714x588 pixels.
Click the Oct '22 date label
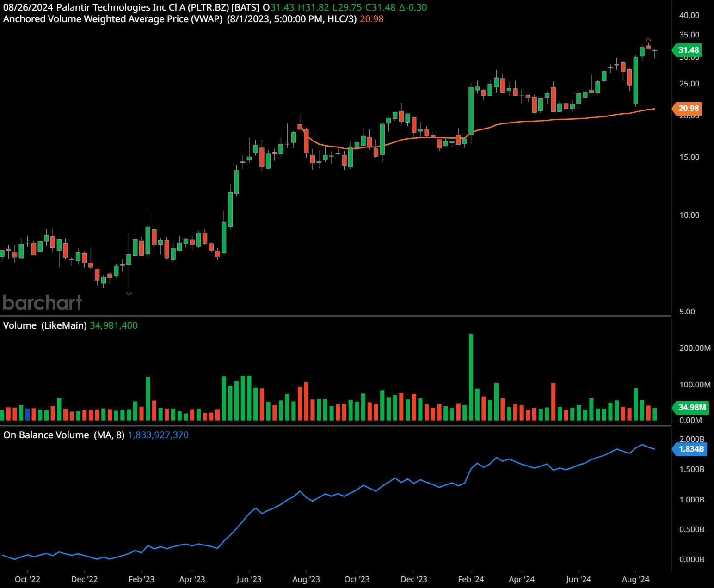[x=27, y=579]
